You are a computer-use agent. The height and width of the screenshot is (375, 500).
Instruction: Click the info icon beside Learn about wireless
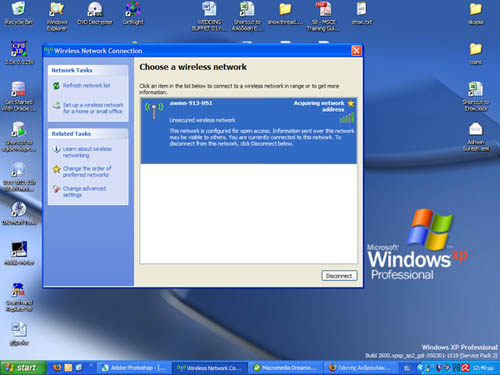coord(56,149)
